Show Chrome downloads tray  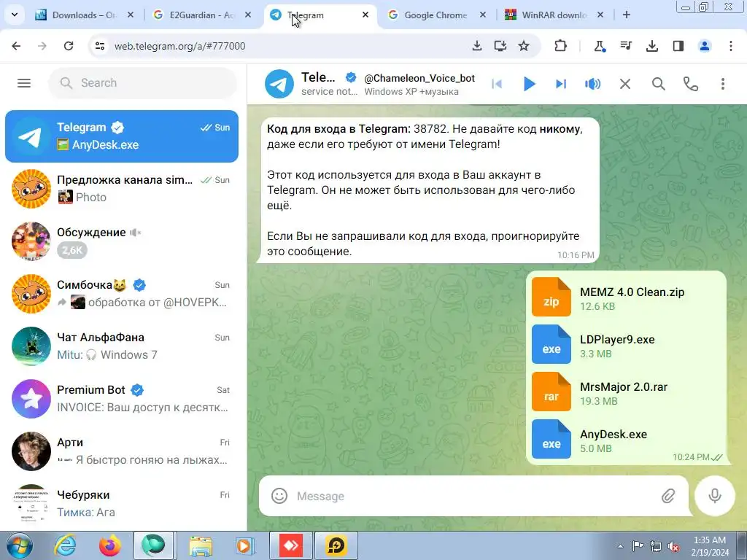click(651, 46)
